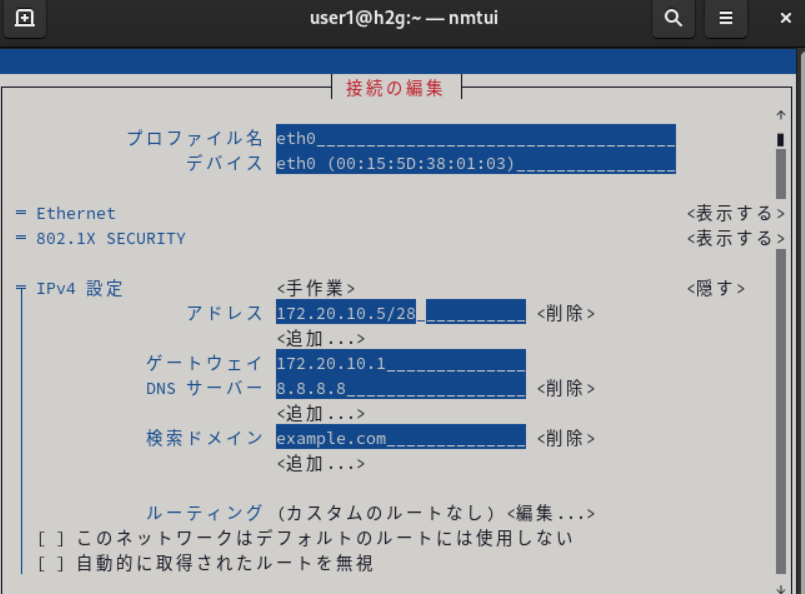Show the Ethernet section via <表示する>
This screenshot has height=594, width=805.
point(736,213)
